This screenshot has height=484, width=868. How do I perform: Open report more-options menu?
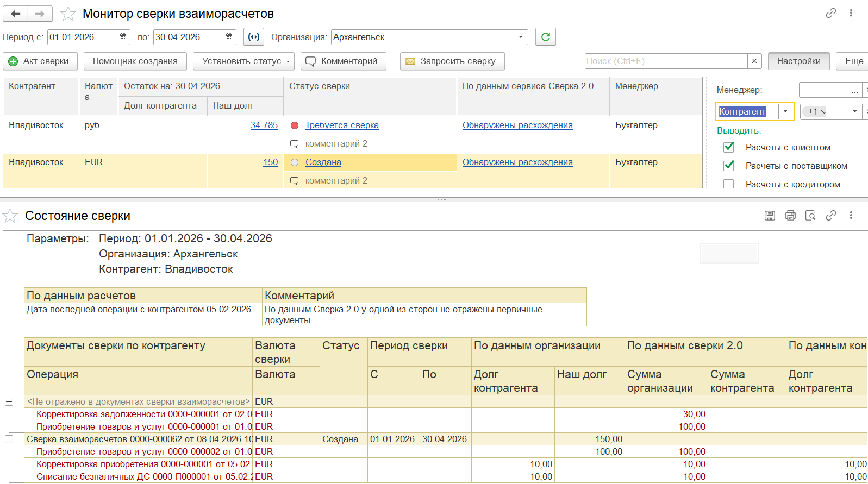pyautogui.click(x=851, y=216)
